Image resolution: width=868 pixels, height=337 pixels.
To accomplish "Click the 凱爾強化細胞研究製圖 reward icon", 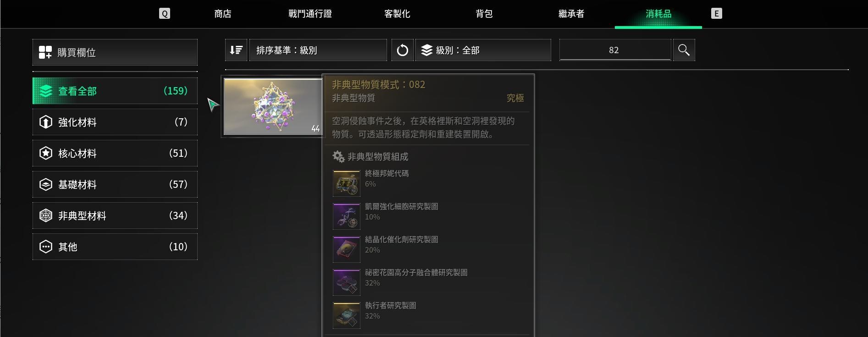I will (x=347, y=216).
